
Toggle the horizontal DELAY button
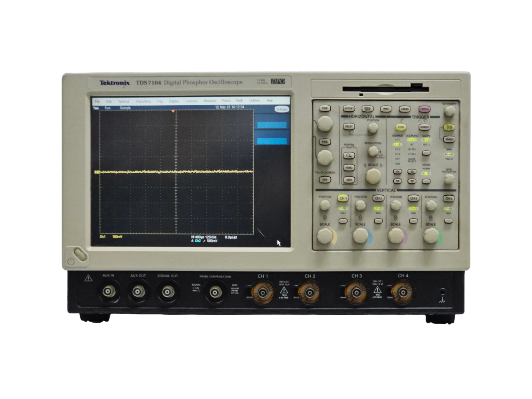[349, 127]
